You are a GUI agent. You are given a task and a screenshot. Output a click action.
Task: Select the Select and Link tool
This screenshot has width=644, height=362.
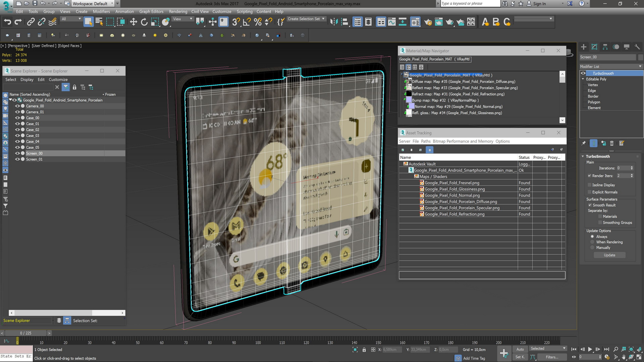[31, 22]
